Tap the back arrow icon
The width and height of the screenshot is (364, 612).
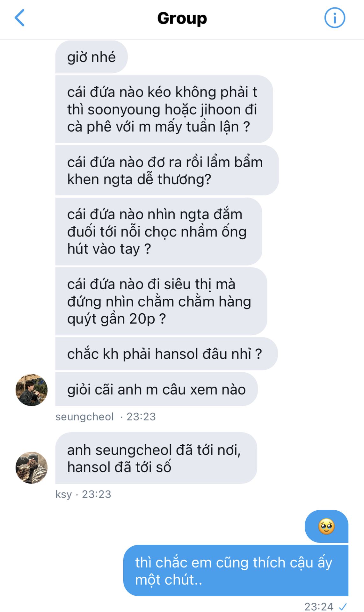click(19, 18)
